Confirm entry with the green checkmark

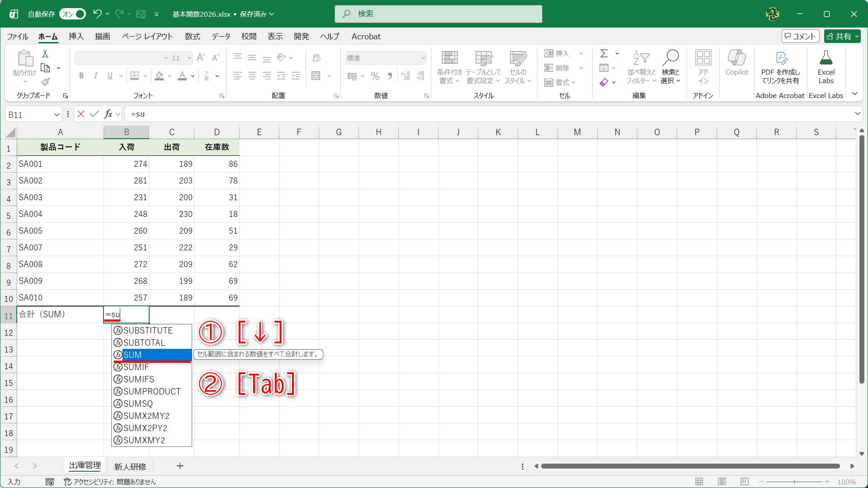pyautogui.click(x=94, y=114)
